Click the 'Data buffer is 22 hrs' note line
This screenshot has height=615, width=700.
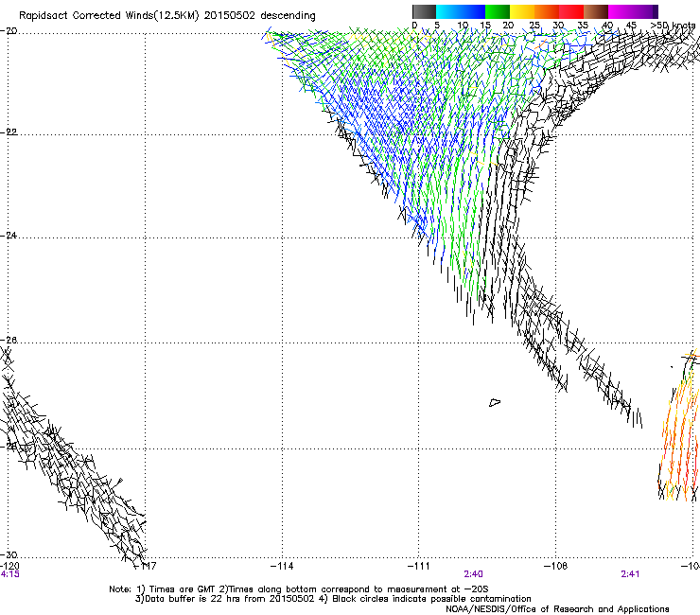333,599
